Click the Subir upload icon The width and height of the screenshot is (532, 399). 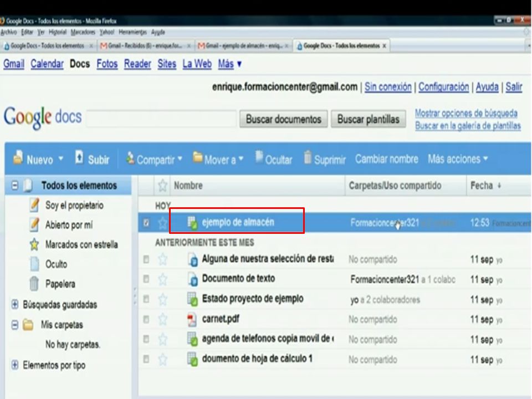[79, 157]
